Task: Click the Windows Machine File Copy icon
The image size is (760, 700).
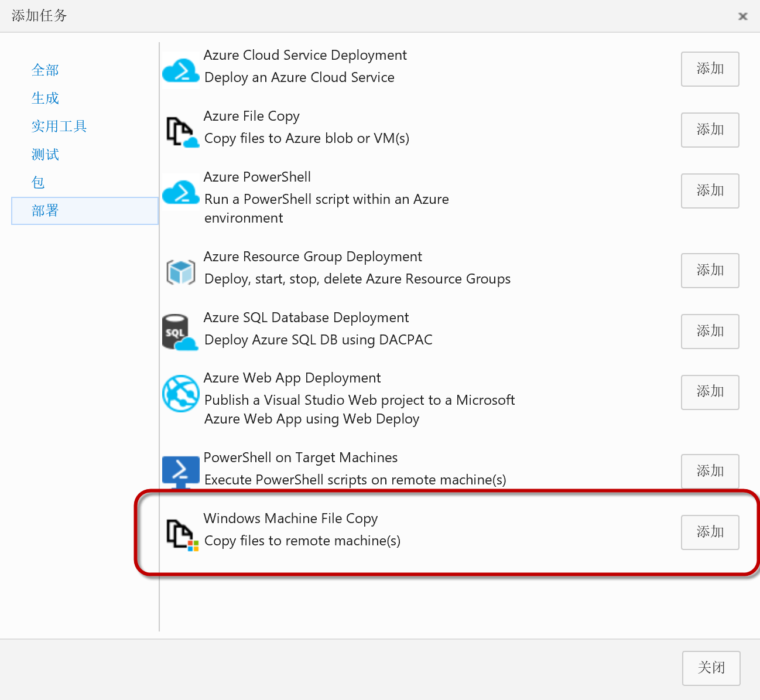Action: [182, 534]
